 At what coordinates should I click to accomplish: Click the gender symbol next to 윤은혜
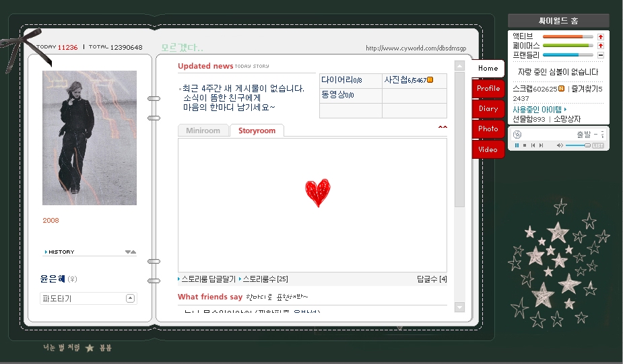pos(72,279)
